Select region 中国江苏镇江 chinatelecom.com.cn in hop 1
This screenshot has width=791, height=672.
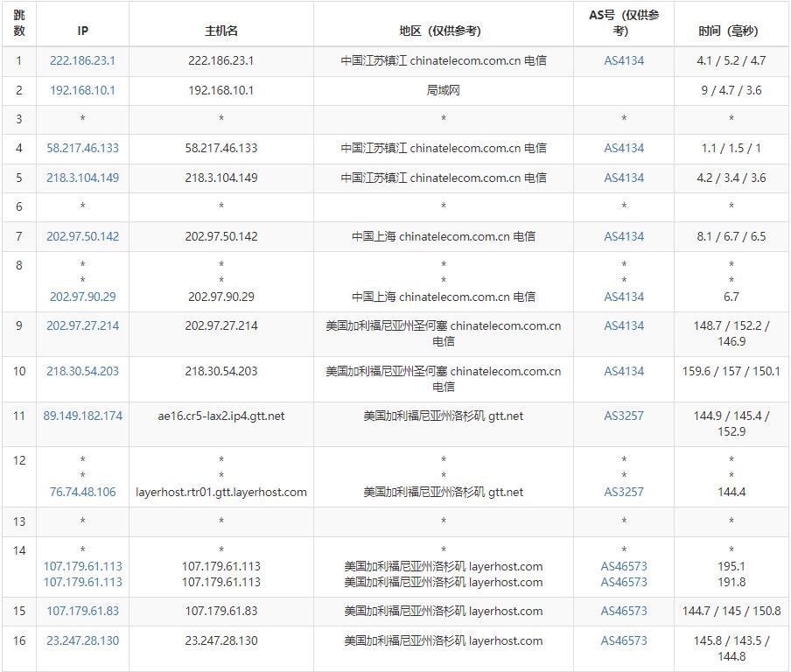pos(443,61)
